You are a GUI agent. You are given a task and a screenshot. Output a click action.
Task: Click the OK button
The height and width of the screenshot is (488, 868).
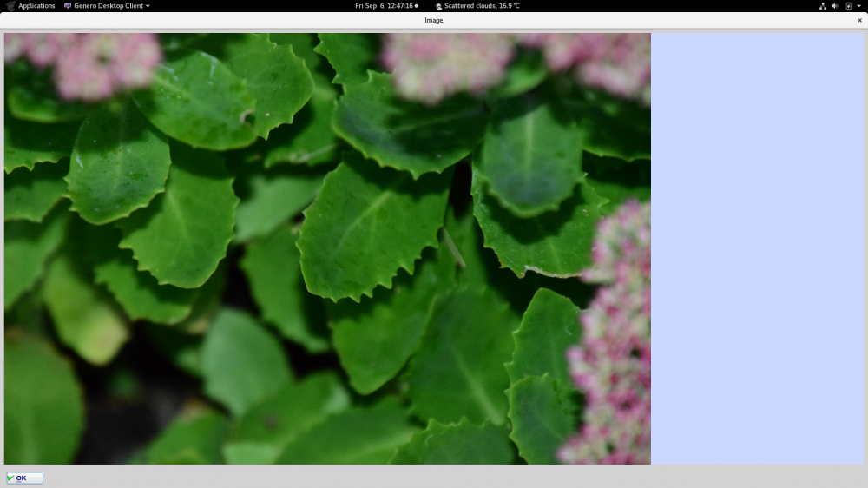pyautogui.click(x=24, y=478)
